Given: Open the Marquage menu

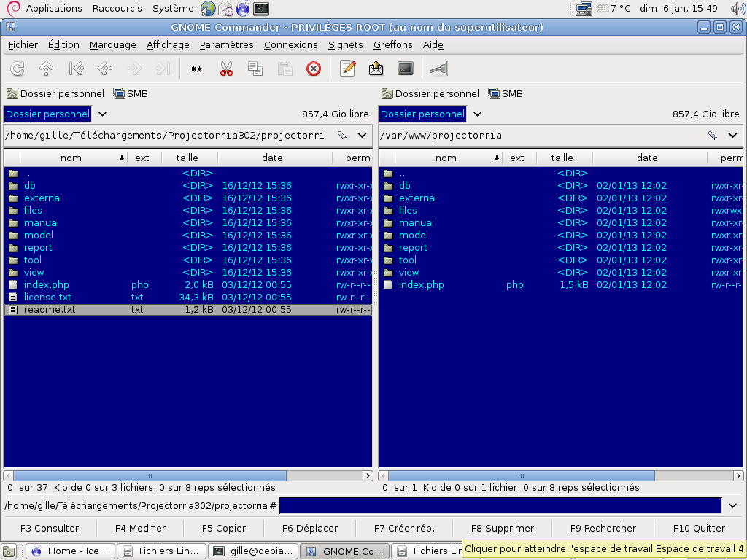Looking at the screenshot, I should [x=112, y=44].
